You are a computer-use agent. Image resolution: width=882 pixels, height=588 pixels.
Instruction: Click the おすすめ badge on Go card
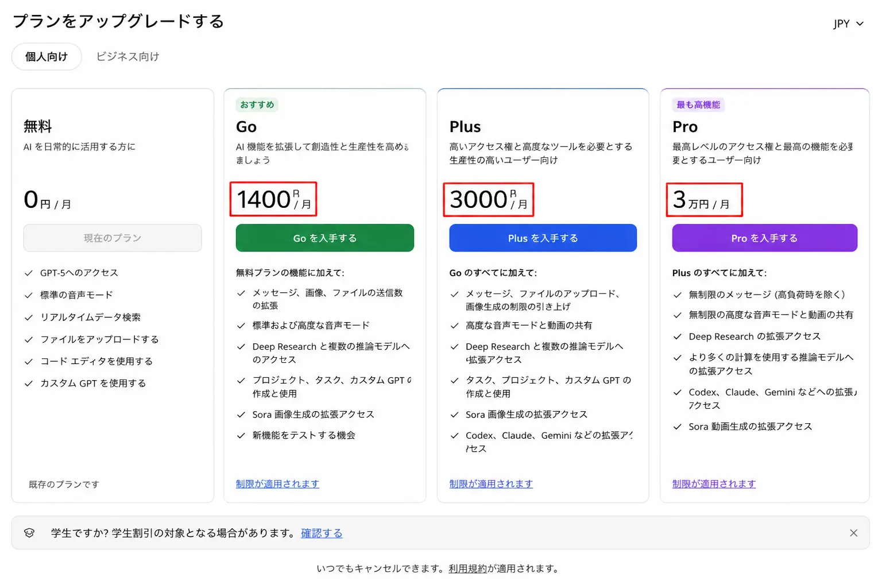point(257,105)
